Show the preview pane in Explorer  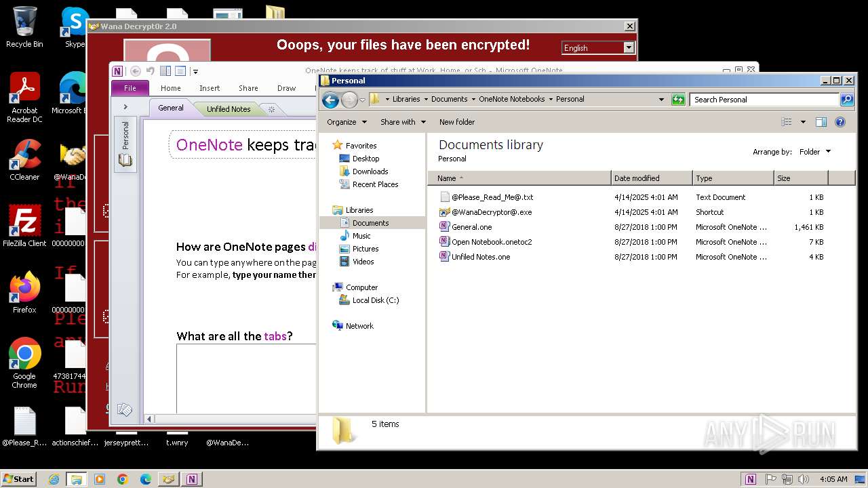coord(821,122)
